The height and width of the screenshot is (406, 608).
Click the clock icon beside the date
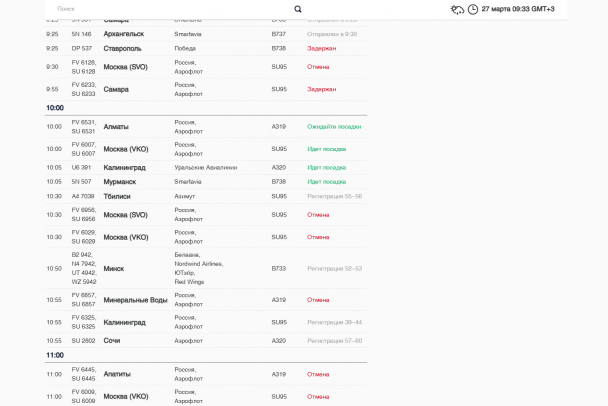(x=473, y=9)
